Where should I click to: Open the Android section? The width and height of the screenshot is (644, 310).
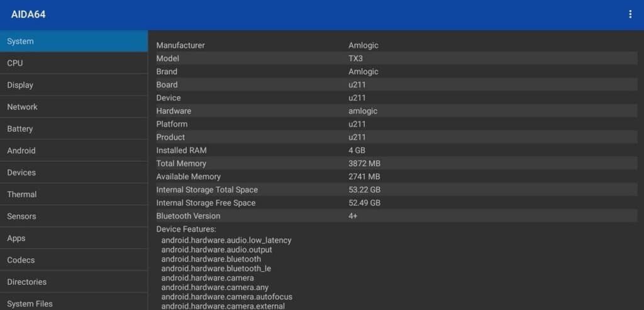[74, 151]
